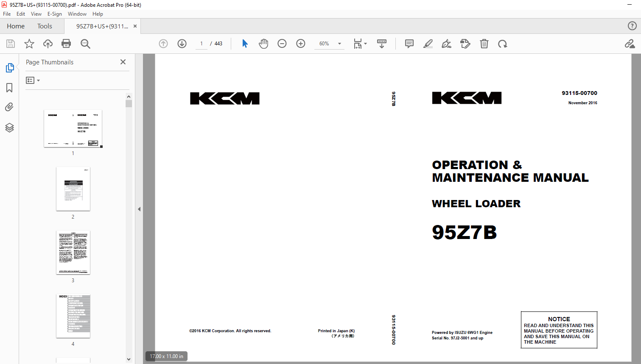Open the upload to cloud icon

pos(48,44)
